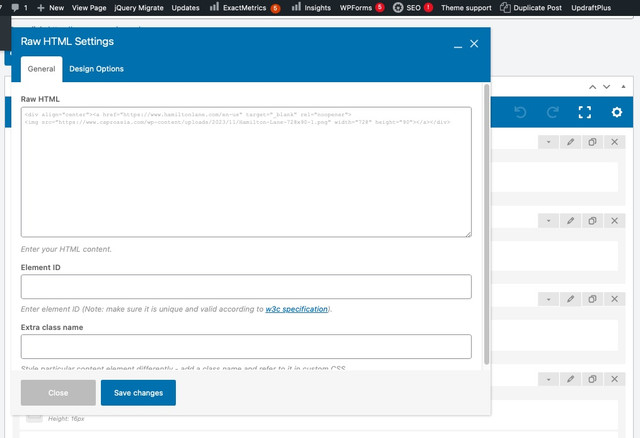Open the w3c specification link
The height and width of the screenshot is (438, 640).
297,309
